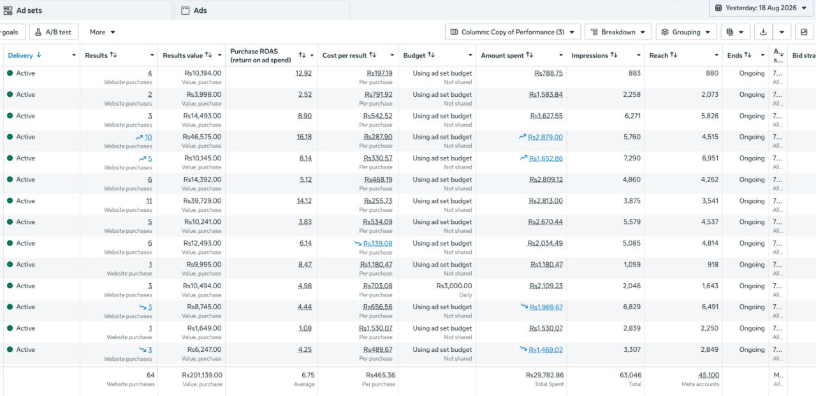
Task: Open the Results value column options arrow
Action: click(220, 55)
